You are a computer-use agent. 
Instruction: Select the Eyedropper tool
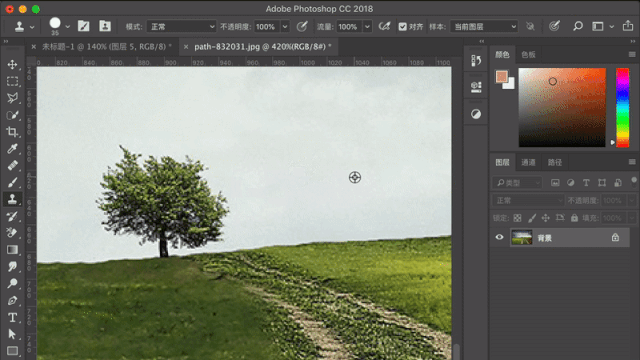click(x=12, y=149)
